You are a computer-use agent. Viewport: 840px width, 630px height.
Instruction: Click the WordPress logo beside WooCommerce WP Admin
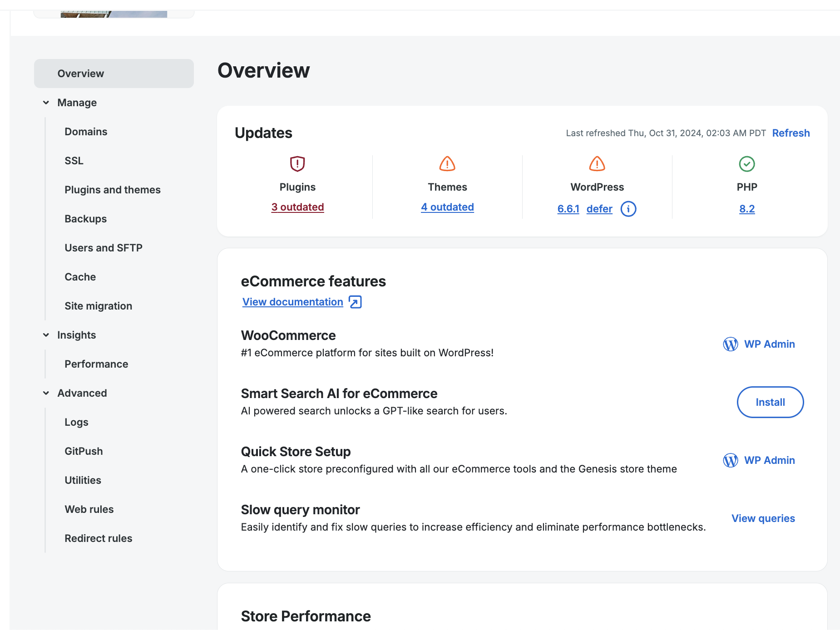pyautogui.click(x=730, y=344)
